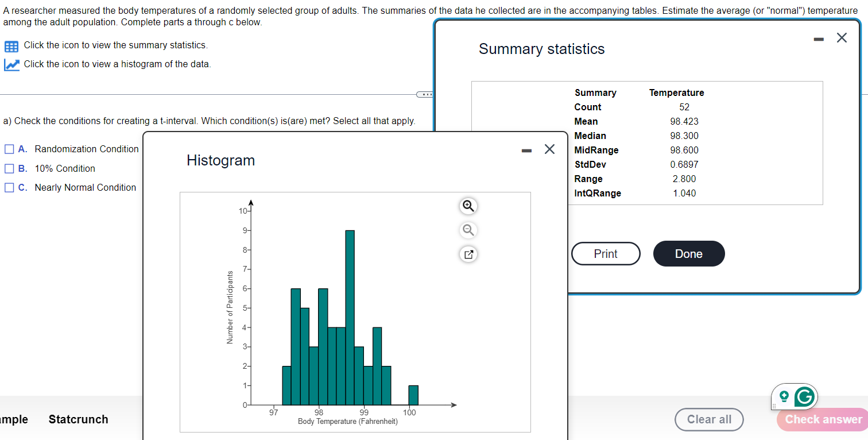868x440 pixels.
Task: Select the MidRange value 98.600
Action: [x=684, y=150]
